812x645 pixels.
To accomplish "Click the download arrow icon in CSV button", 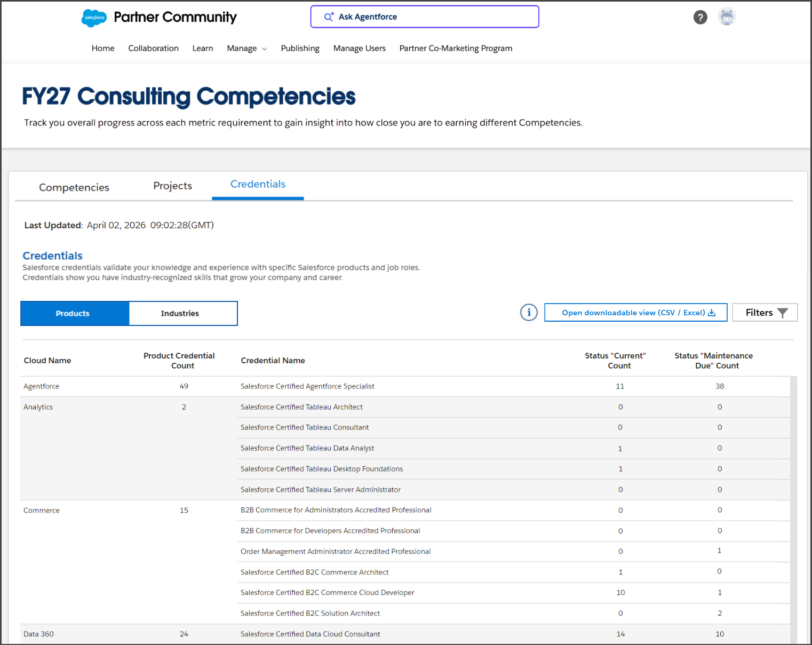I will [711, 313].
